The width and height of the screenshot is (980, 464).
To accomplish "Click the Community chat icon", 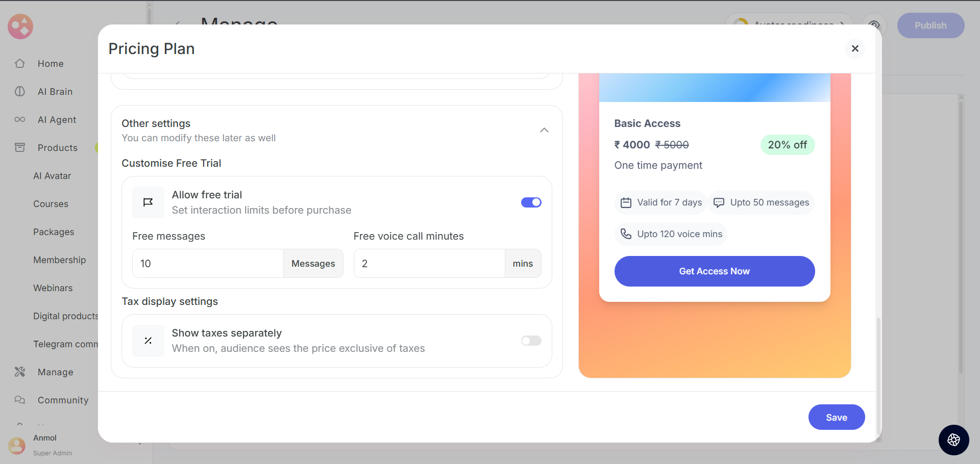I will (20, 400).
